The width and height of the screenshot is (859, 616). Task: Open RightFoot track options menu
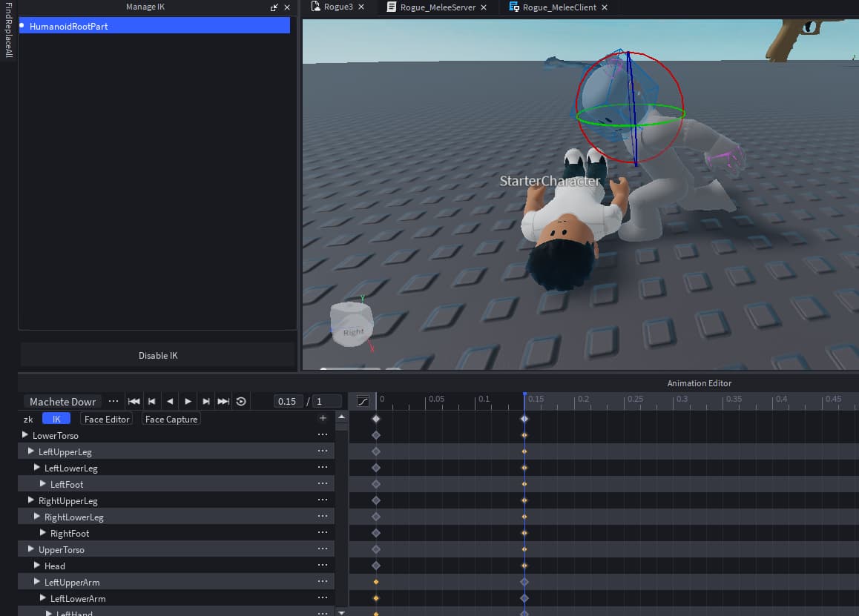point(323,532)
